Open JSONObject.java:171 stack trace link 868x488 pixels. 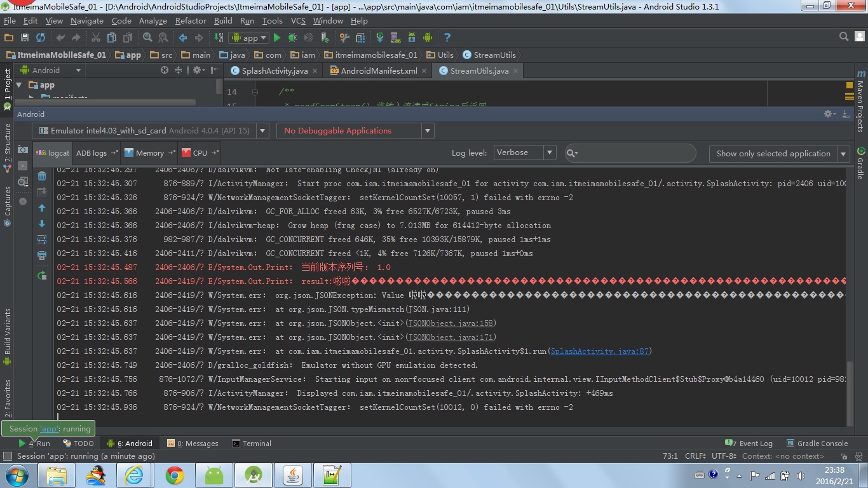451,337
